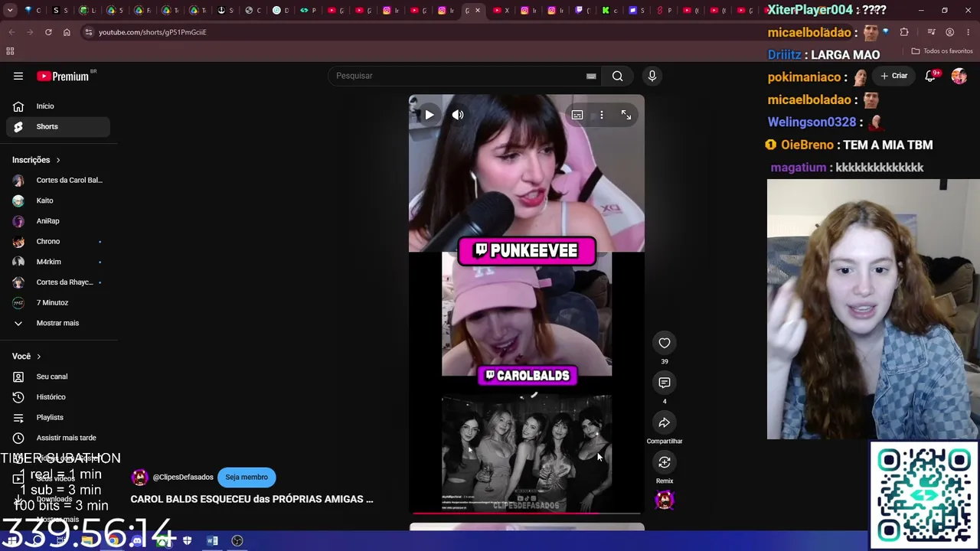Open Cortes da Carol Bal... subscription
980x551 pixels.
(58, 181)
